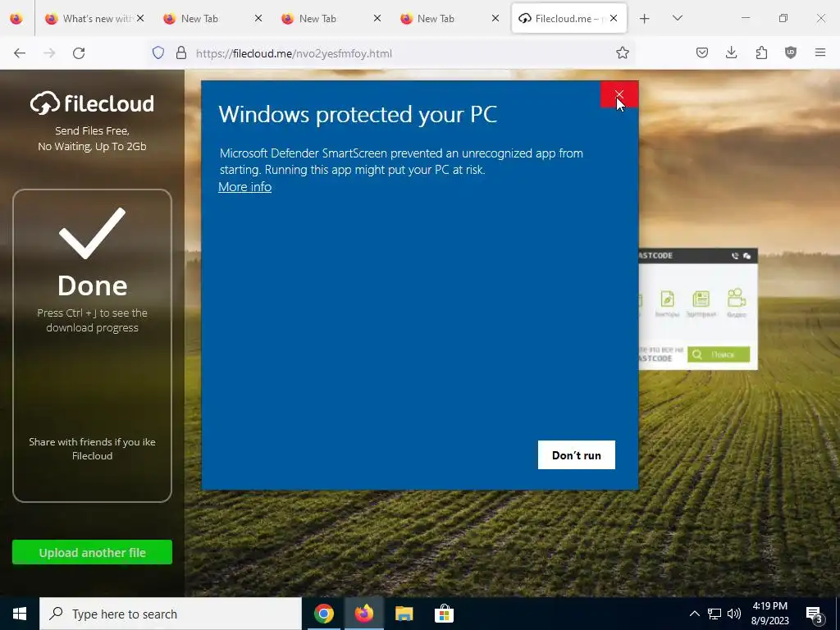Switch to What's new tab
The width and height of the screenshot is (840, 630).
[90, 19]
